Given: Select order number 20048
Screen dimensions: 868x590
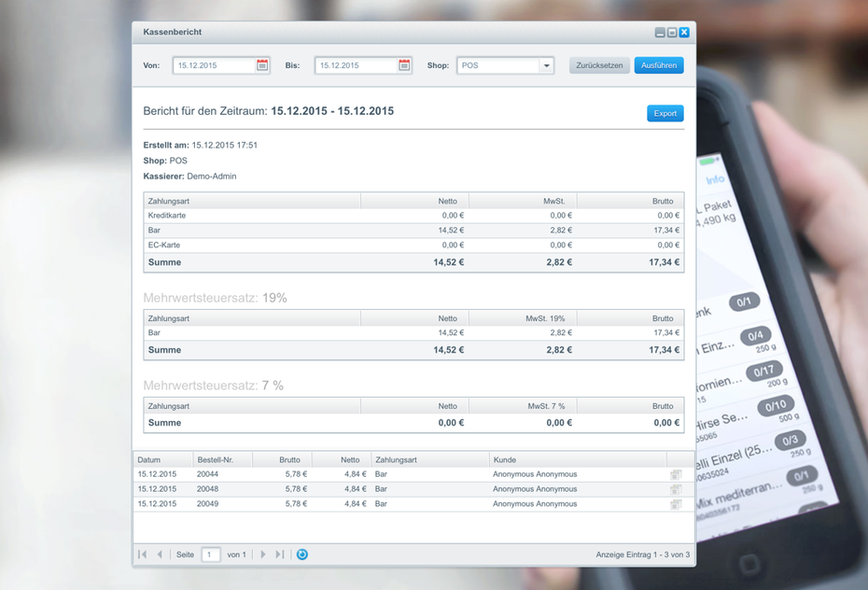Looking at the screenshot, I should pyautogui.click(x=207, y=489).
